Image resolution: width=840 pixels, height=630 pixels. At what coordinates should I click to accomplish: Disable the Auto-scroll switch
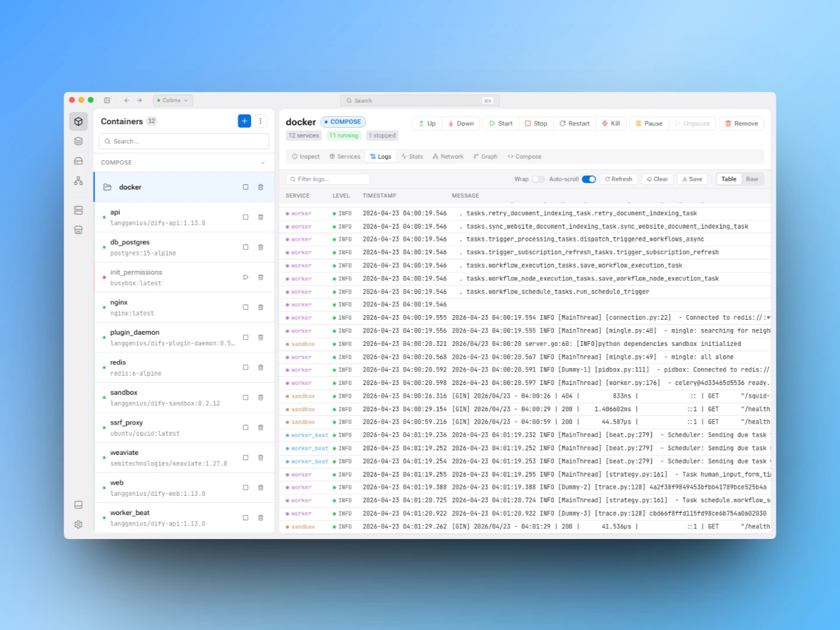[589, 179]
